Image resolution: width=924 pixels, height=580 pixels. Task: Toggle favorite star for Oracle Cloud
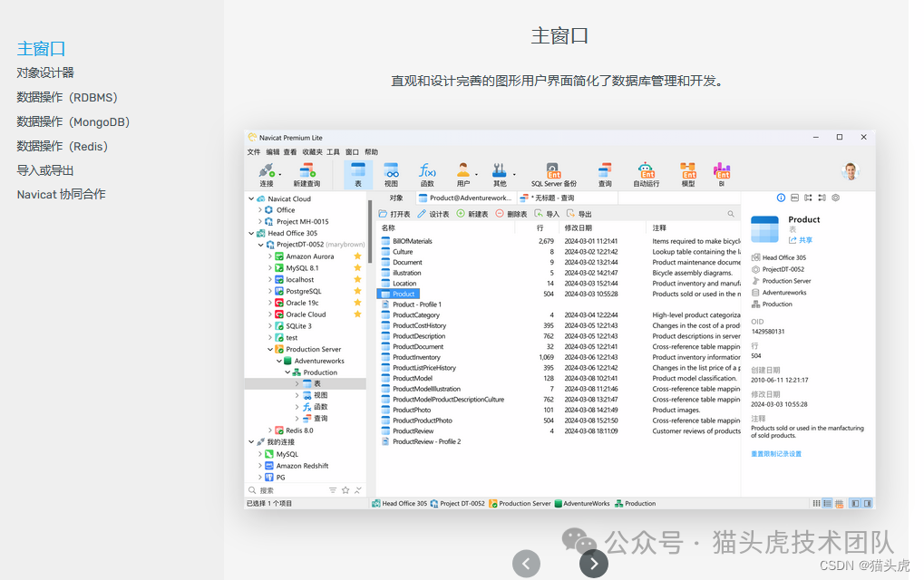point(357,314)
